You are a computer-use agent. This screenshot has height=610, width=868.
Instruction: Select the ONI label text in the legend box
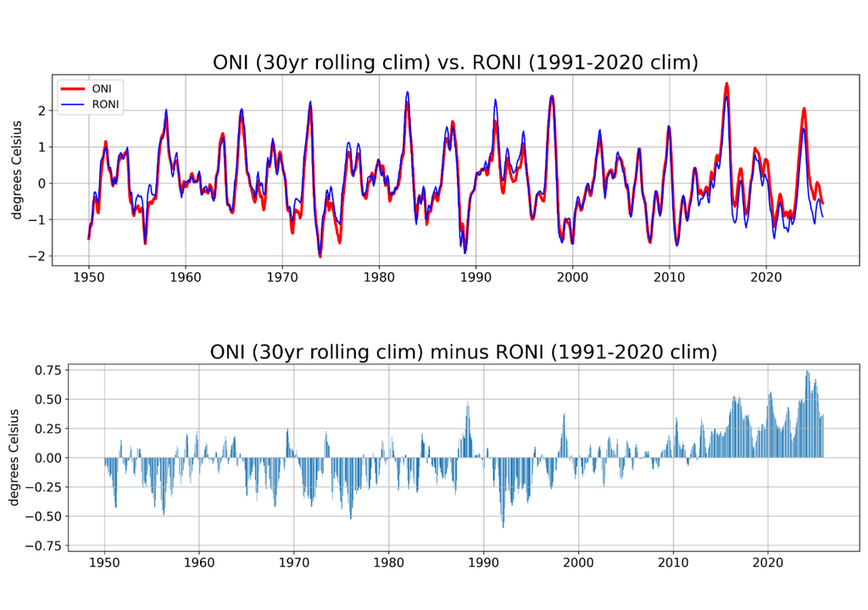click(x=102, y=89)
